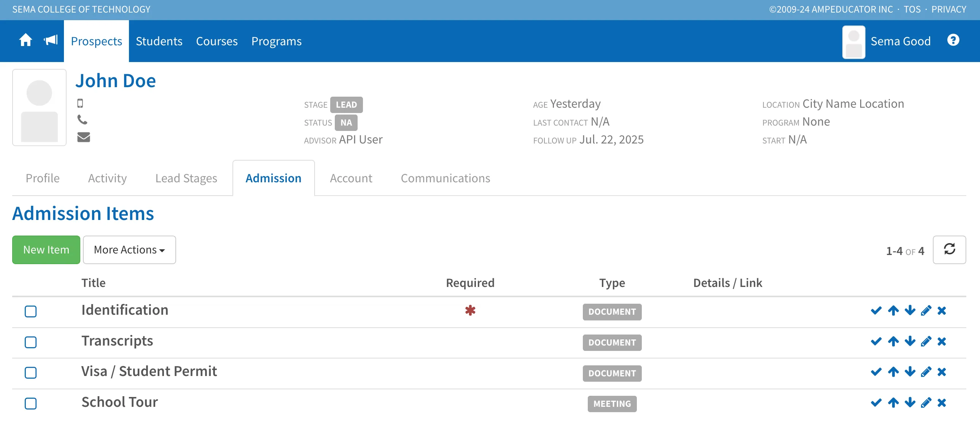The width and height of the screenshot is (980, 427).
Task: Expand the More Actions dropdown
Action: coord(129,250)
